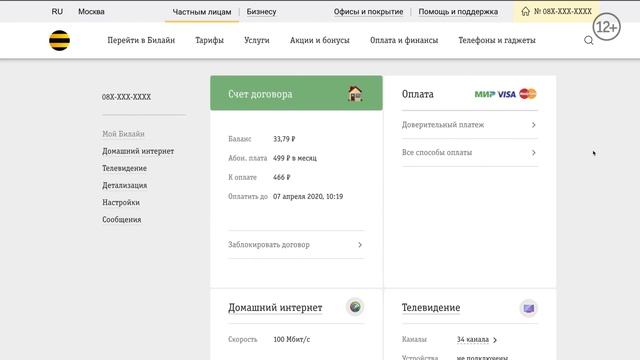
Task: Open Акции и бонусы menu
Action: (x=320, y=40)
